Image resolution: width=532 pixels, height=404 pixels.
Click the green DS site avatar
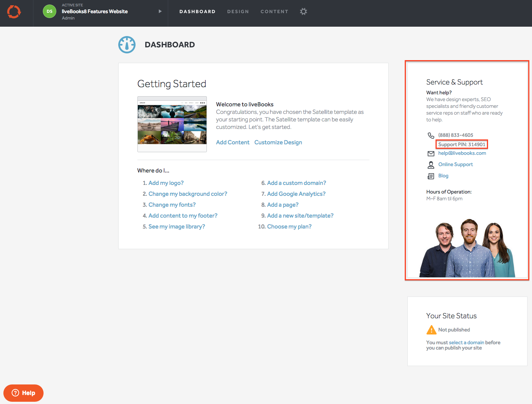(49, 11)
